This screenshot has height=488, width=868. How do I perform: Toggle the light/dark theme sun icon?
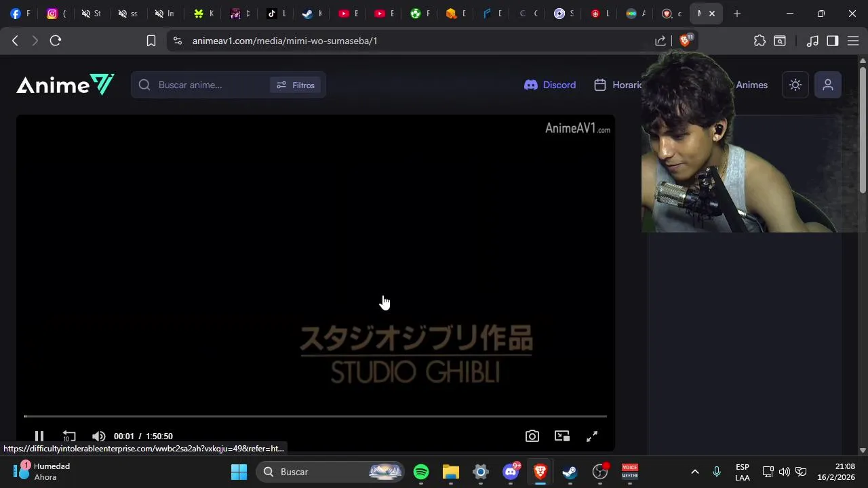click(795, 85)
